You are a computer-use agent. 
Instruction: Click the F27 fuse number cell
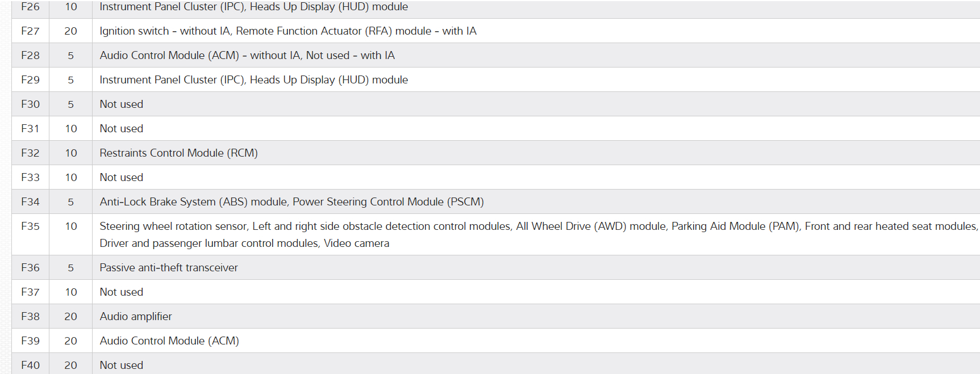[30, 31]
